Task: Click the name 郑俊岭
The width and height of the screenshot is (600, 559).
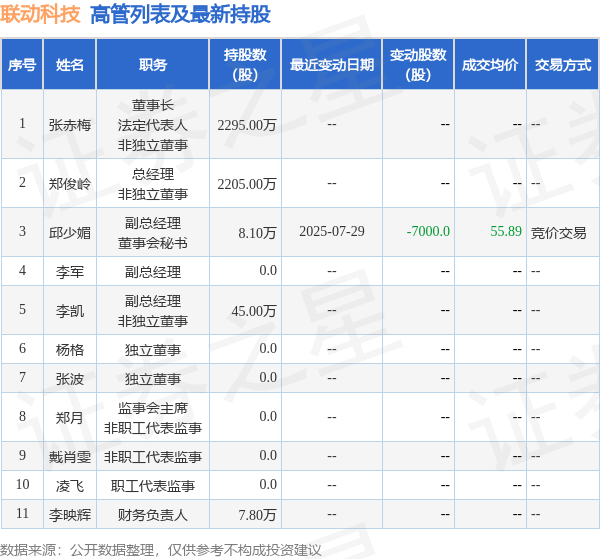Action: 70,184
